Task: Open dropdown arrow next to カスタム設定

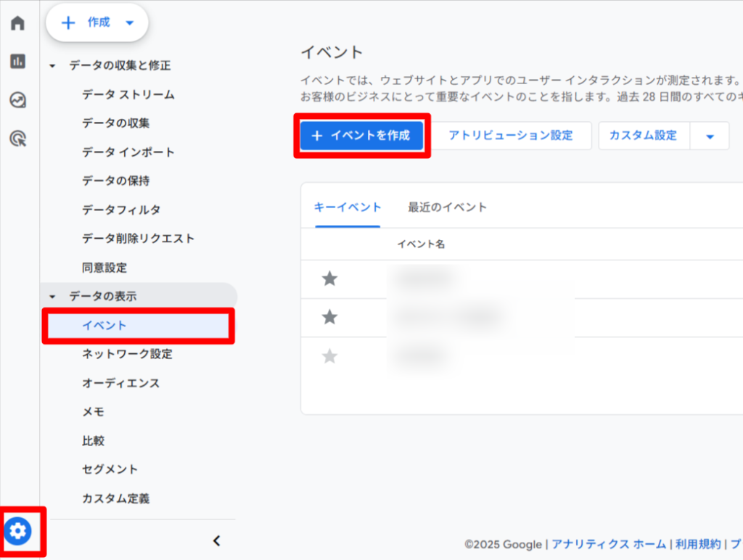Action: click(710, 136)
